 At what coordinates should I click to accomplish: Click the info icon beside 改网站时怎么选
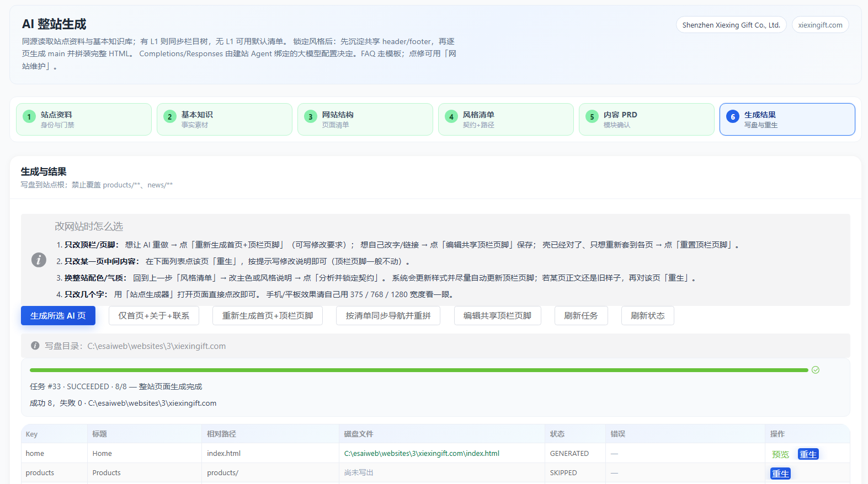[x=39, y=260]
